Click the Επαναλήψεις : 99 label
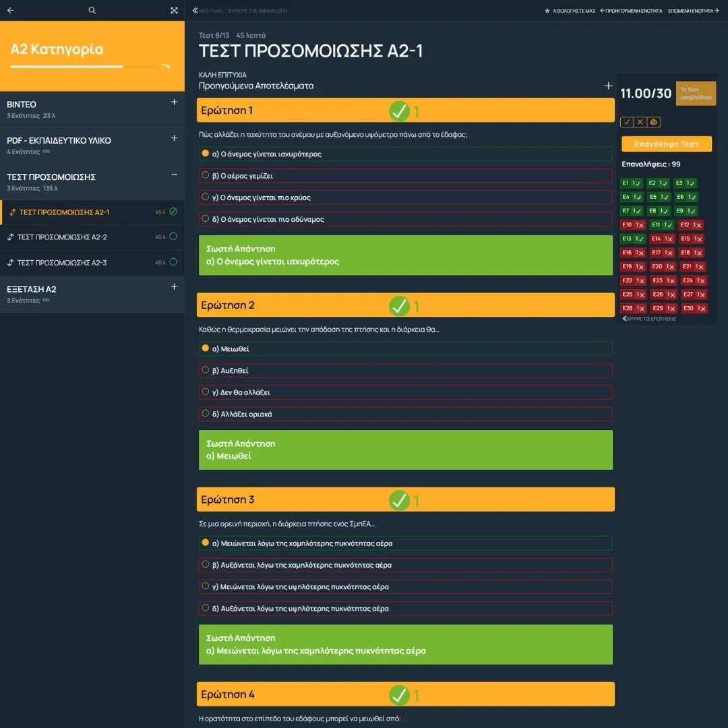Viewport: 728px width, 728px height. (651, 164)
